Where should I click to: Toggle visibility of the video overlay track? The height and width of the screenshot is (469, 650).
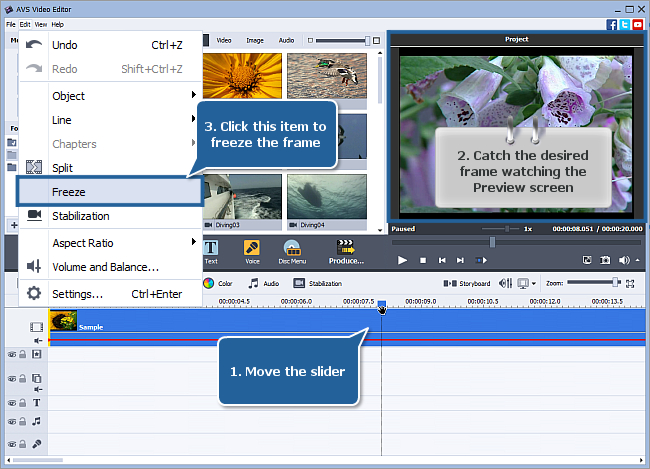point(12,379)
